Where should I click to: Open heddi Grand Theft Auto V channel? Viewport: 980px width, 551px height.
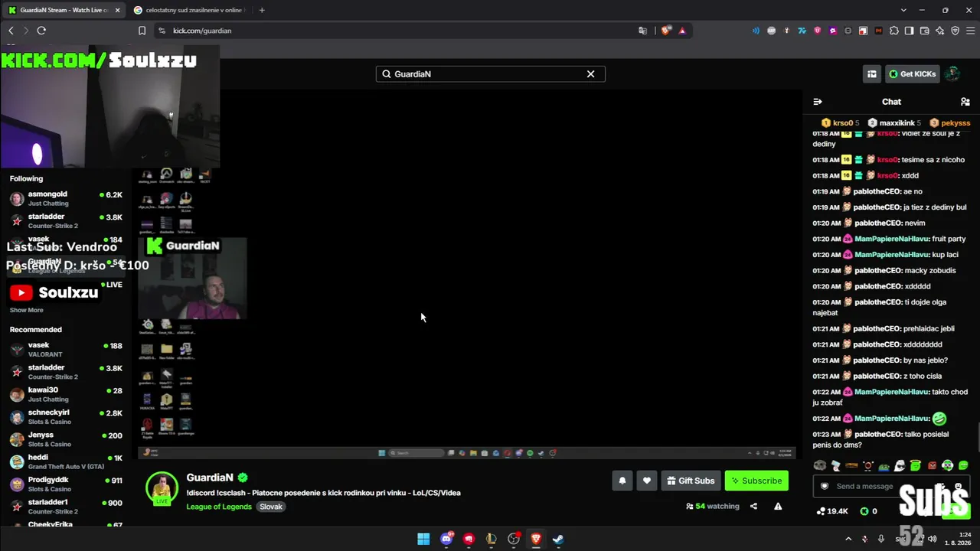pos(66,462)
